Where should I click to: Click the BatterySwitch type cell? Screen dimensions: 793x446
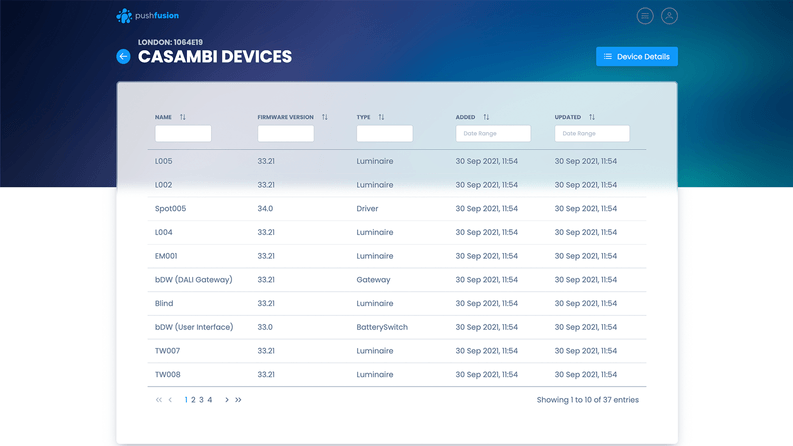(x=382, y=327)
